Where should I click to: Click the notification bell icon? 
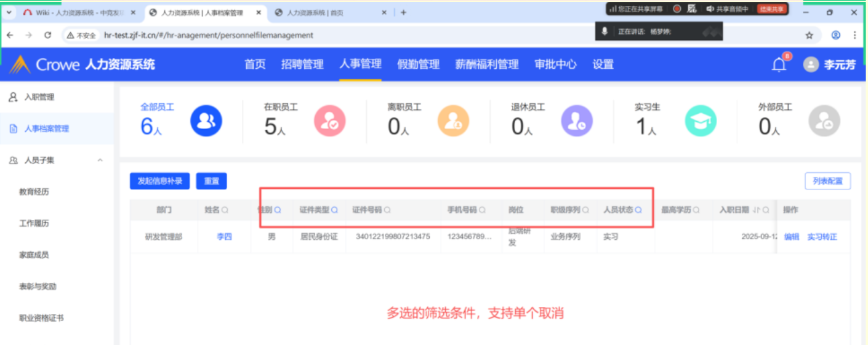779,65
